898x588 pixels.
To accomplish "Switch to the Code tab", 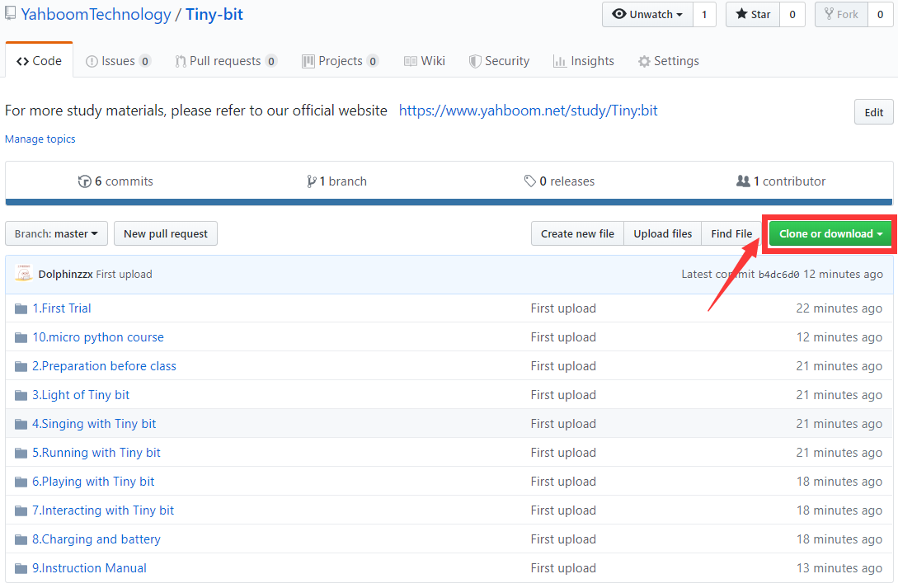I will pyautogui.click(x=39, y=61).
